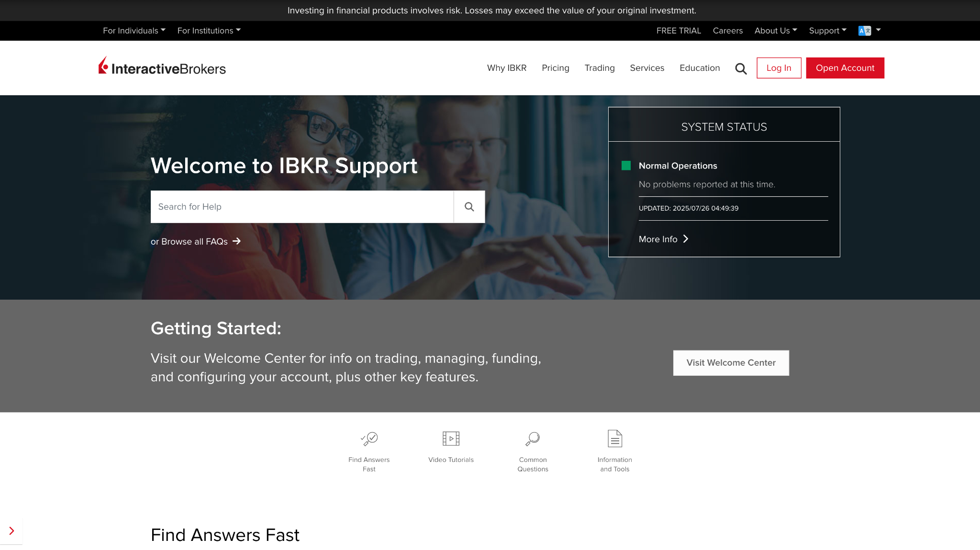Click the Open Account button
Screen dimensions: 980x550
coord(845,68)
